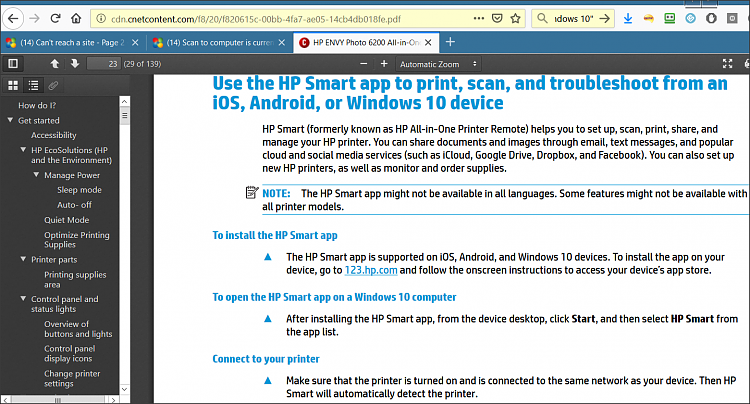Reload the current PDF page
Viewport: 750px width, 404px height.
point(55,19)
